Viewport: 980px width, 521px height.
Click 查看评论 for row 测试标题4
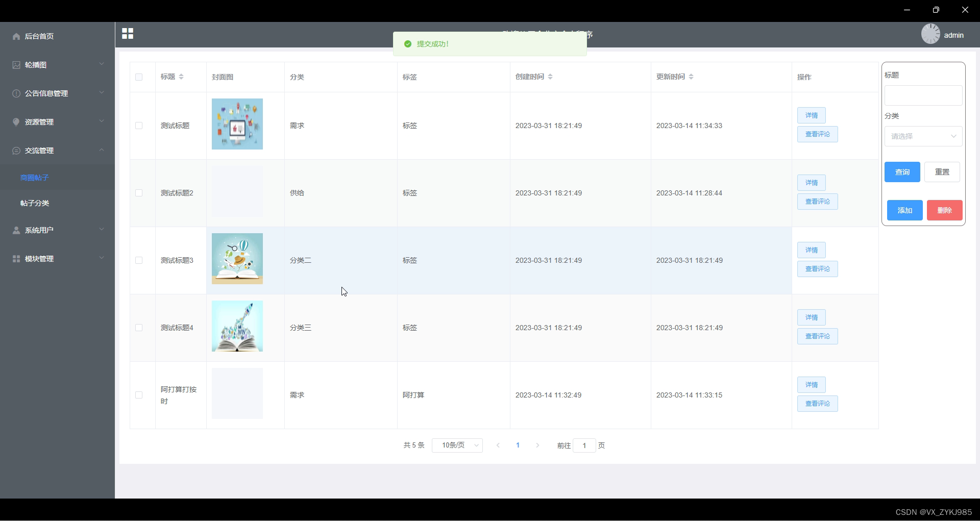[818, 336]
